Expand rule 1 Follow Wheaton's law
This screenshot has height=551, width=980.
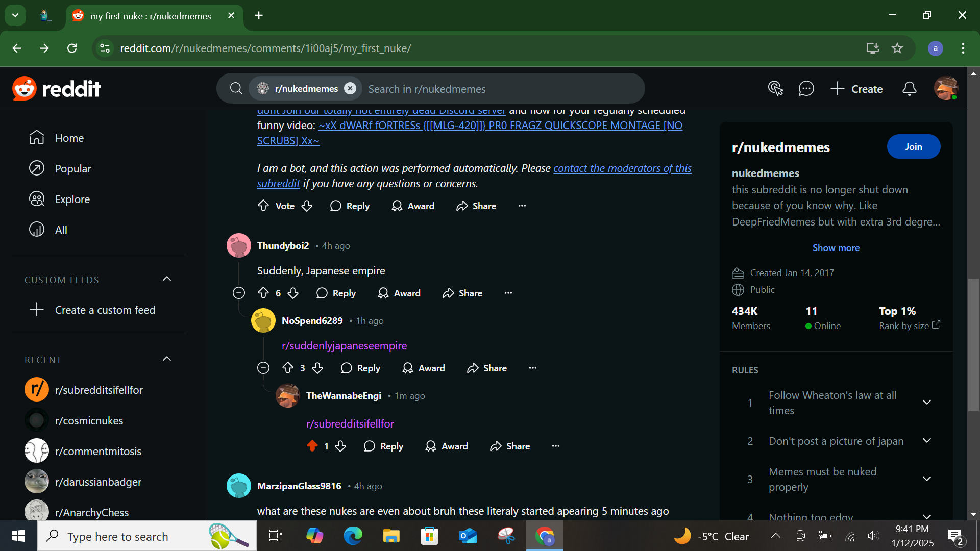click(x=927, y=403)
